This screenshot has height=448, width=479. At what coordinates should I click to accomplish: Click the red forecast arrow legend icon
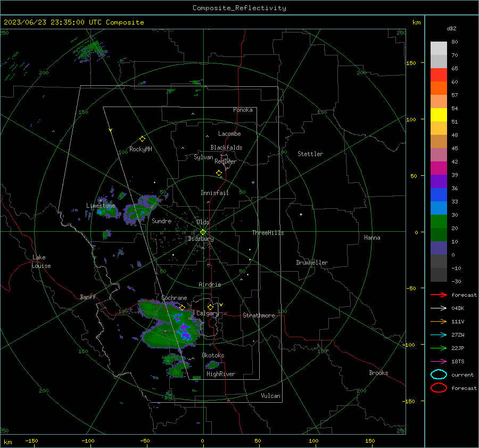tap(439, 295)
